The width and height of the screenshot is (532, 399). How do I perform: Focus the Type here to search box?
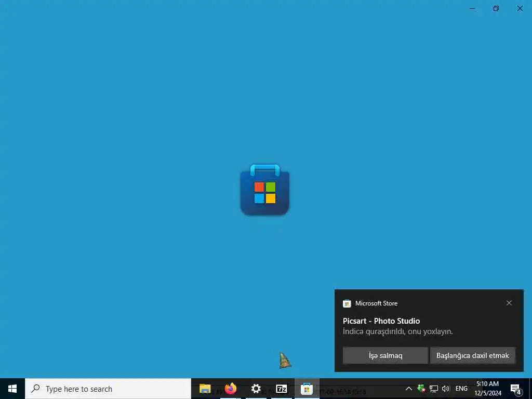[108, 389]
